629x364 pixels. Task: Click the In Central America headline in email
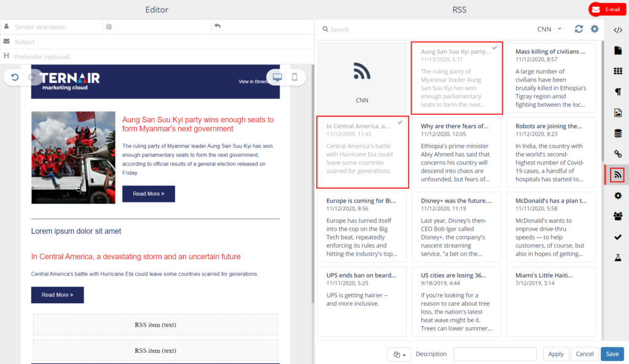pyautogui.click(x=136, y=257)
